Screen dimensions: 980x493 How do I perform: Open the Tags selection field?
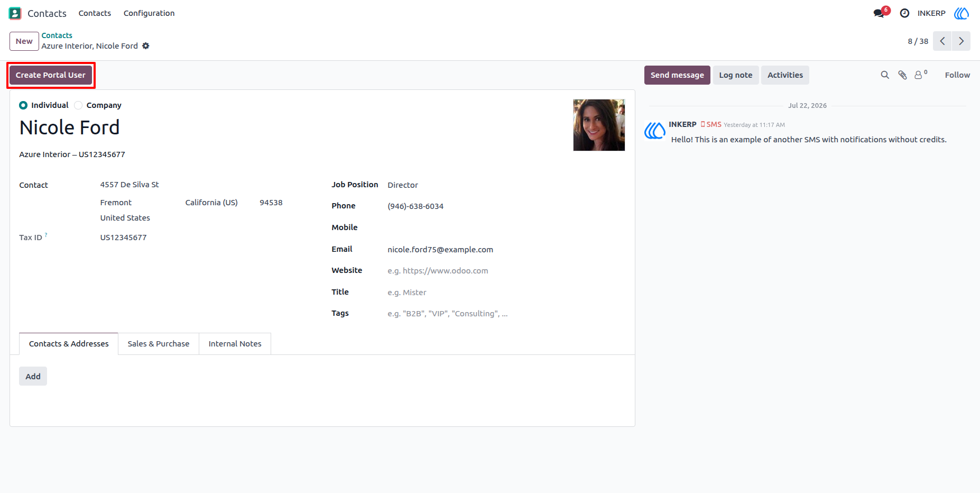coord(506,314)
